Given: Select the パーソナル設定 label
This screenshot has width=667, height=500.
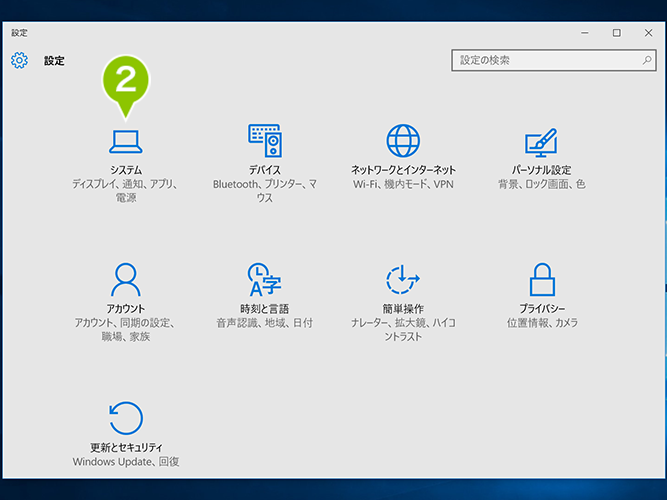Looking at the screenshot, I should point(542,170).
